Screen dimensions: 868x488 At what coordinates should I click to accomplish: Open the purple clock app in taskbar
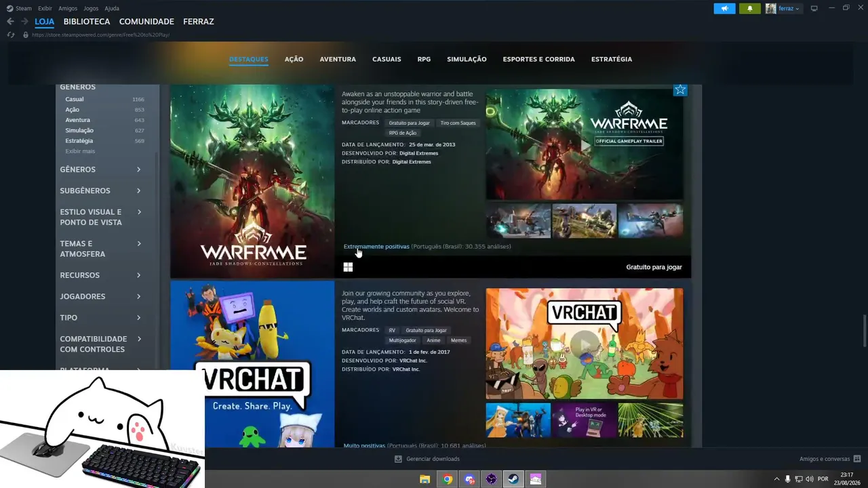tap(491, 479)
